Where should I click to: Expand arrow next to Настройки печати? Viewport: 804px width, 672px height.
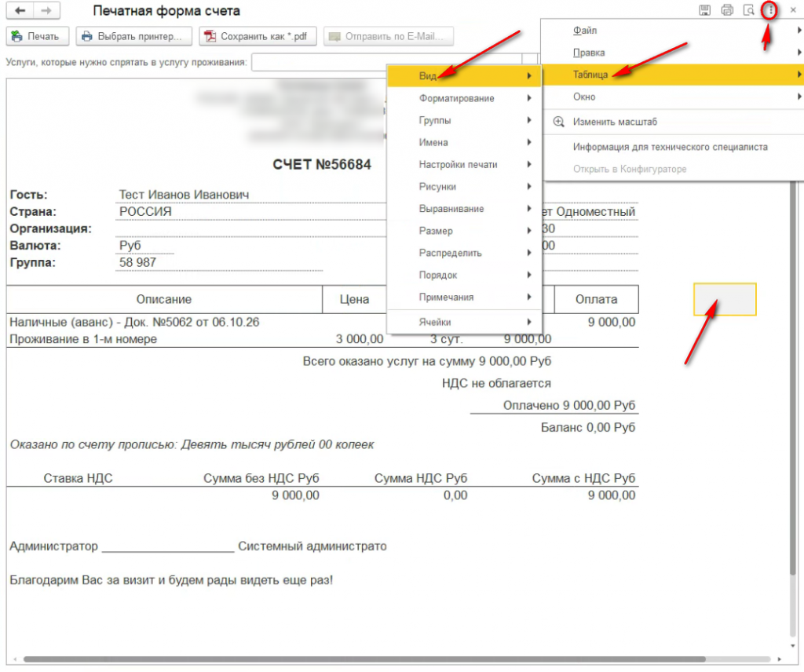click(x=529, y=165)
